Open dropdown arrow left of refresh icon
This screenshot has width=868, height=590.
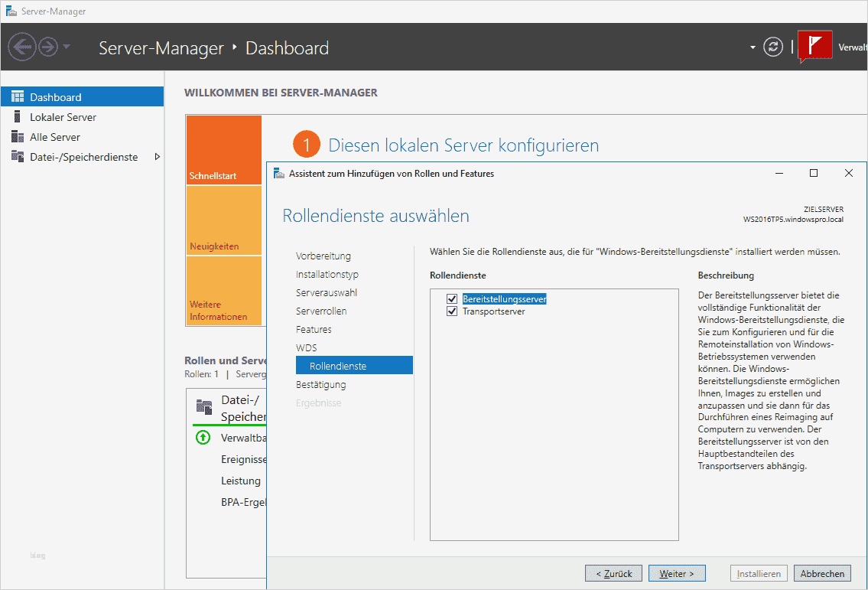click(x=753, y=47)
